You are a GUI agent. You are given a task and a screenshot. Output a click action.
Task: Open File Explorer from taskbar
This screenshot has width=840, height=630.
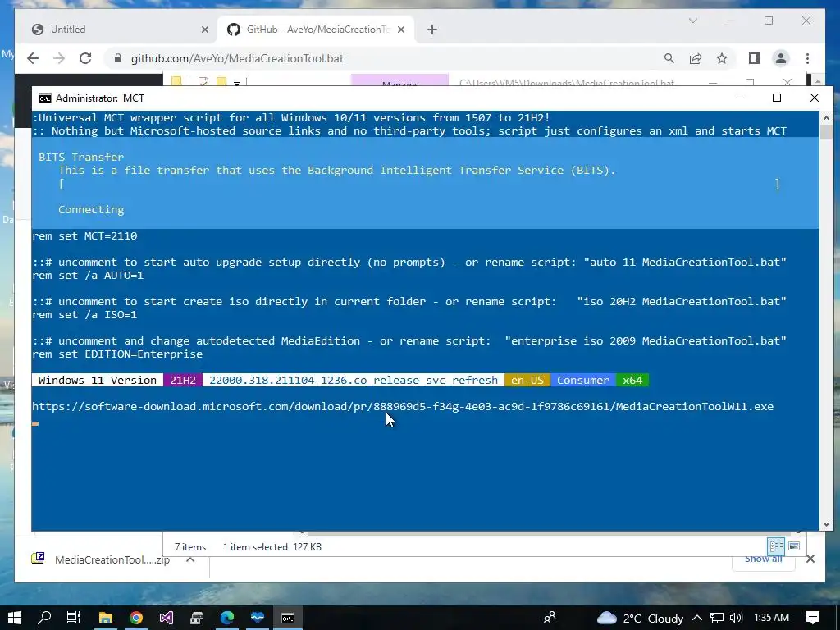(x=106, y=618)
